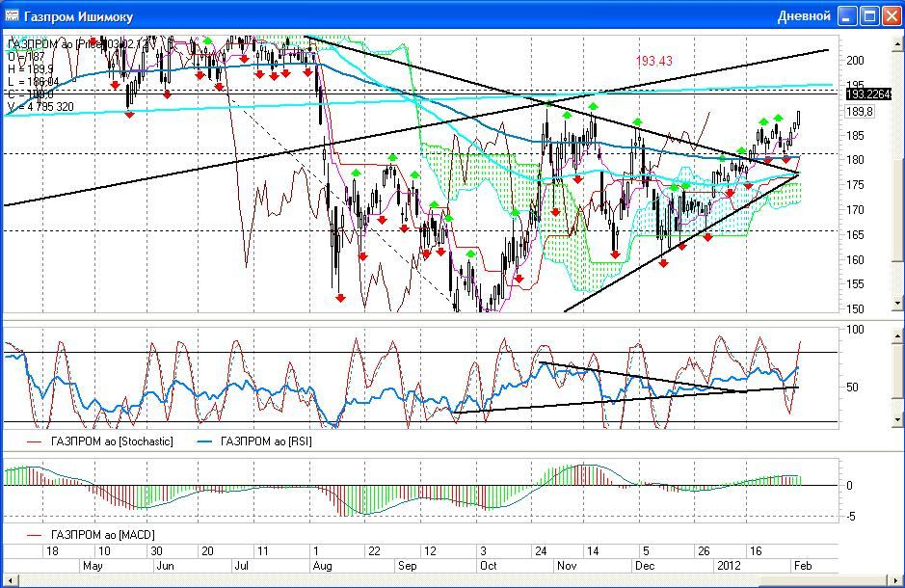The width and height of the screenshot is (905, 588).
Task: Click the Jul month label on time axis
Action: click(241, 566)
